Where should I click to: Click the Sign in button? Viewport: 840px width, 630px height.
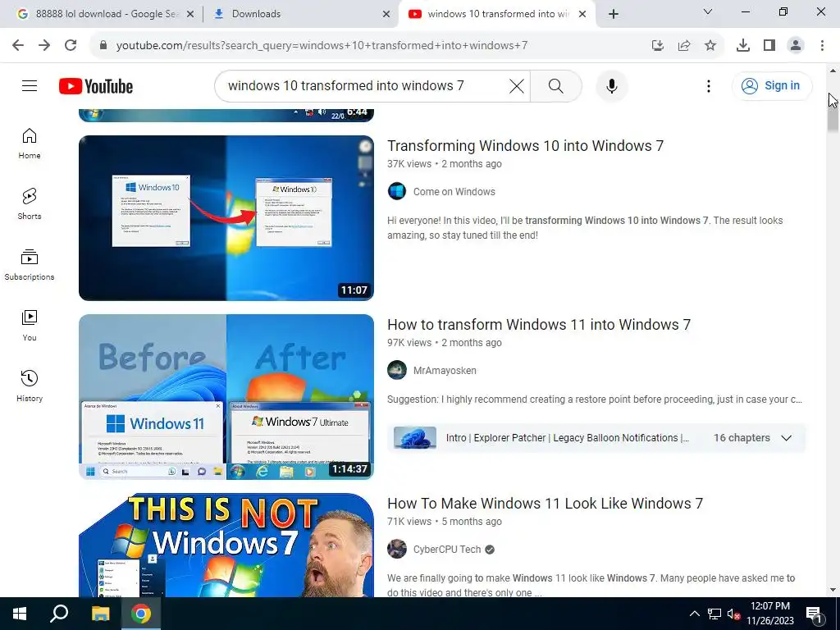pyautogui.click(x=772, y=85)
